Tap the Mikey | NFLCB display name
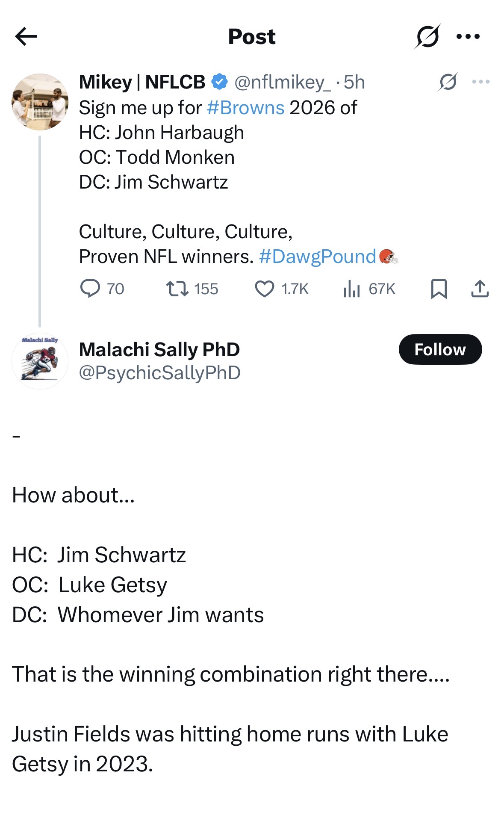The height and width of the screenshot is (815, 504). pos(142,82)
